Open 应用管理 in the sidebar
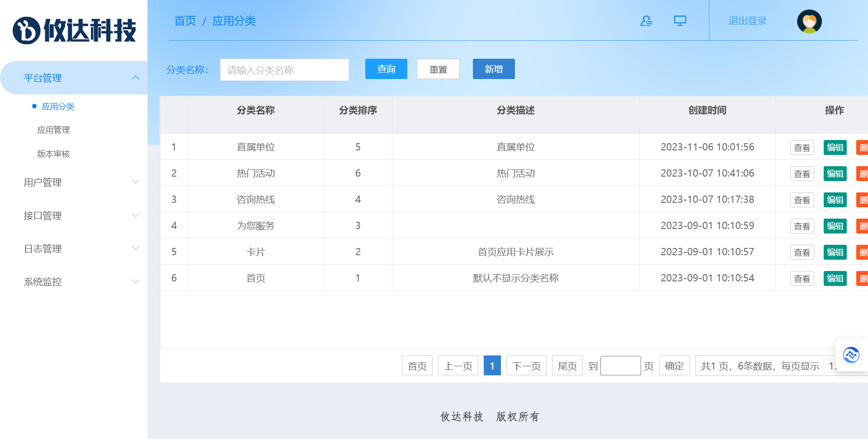This screenshot has height=439, width=868. click(53, 130)
